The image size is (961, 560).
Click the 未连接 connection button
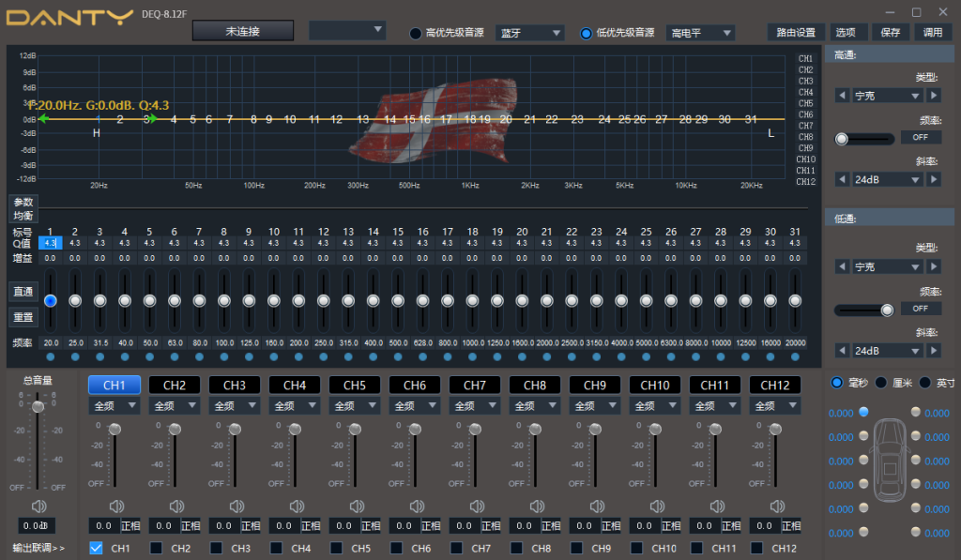tap(243, 31)
